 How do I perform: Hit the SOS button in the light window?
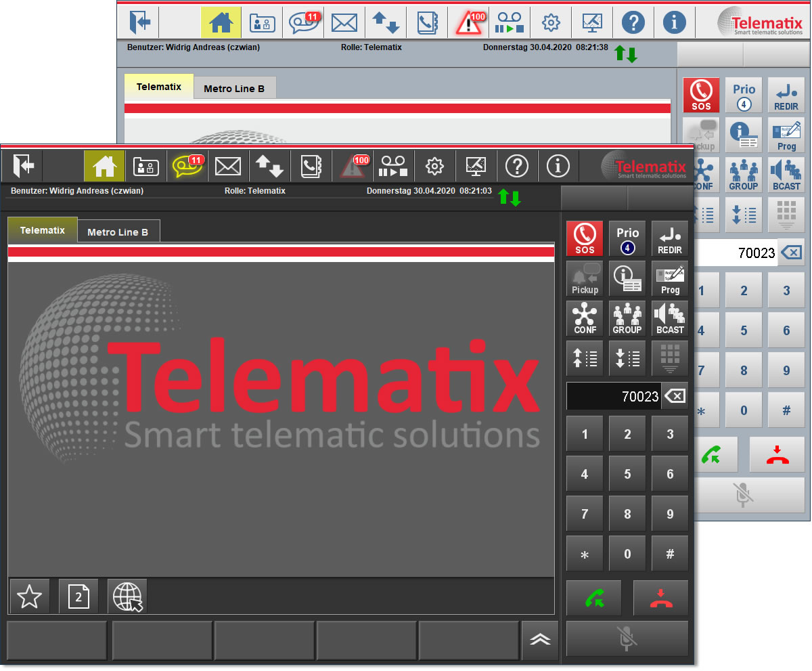701,95
